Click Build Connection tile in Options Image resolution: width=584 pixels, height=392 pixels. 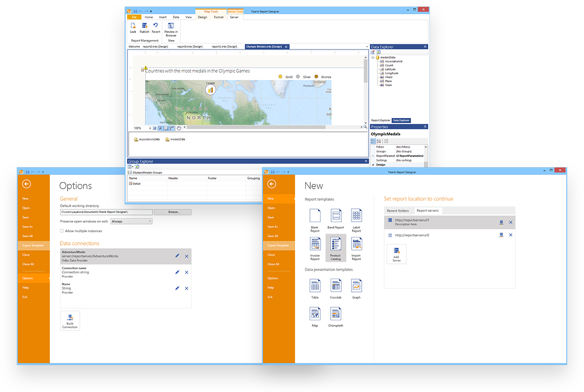70,321
